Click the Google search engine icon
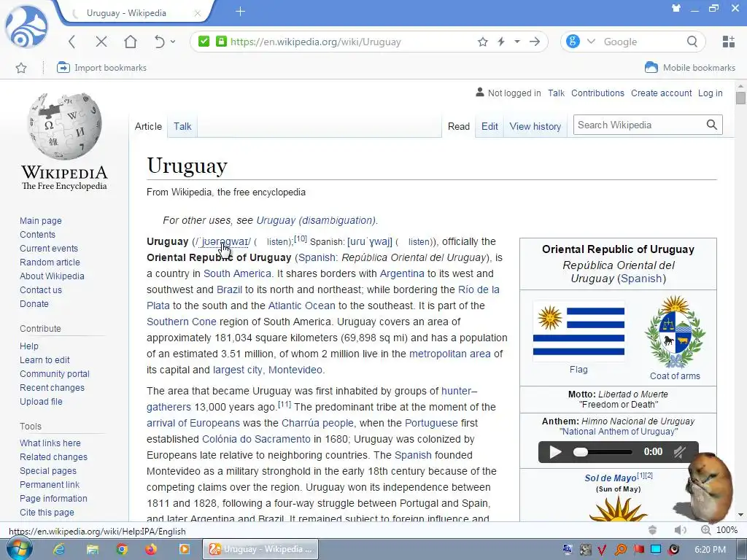Screen dimensions: 747x560 point(573,42)
